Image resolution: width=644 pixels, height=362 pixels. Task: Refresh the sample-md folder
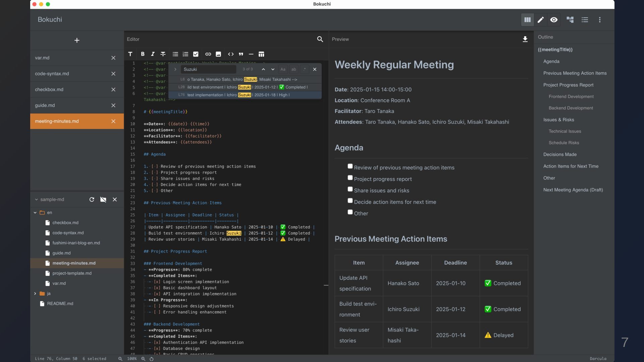[x=92, y=199]
